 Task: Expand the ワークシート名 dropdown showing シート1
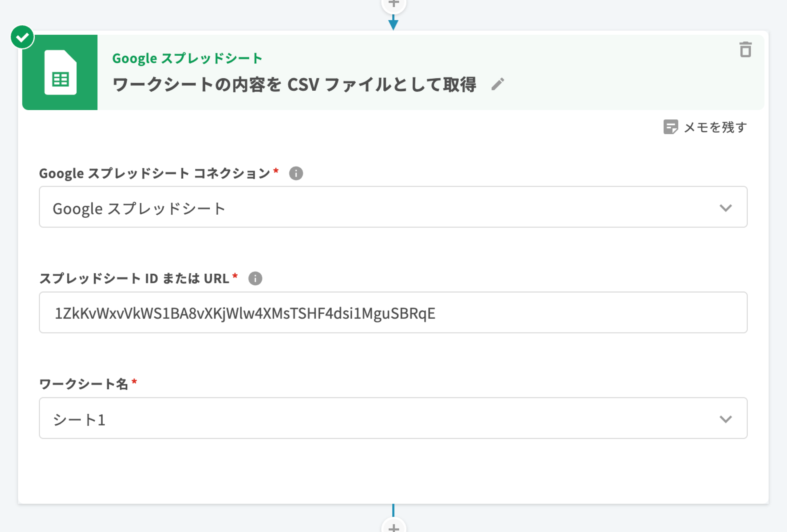click(x=373, y=418)
